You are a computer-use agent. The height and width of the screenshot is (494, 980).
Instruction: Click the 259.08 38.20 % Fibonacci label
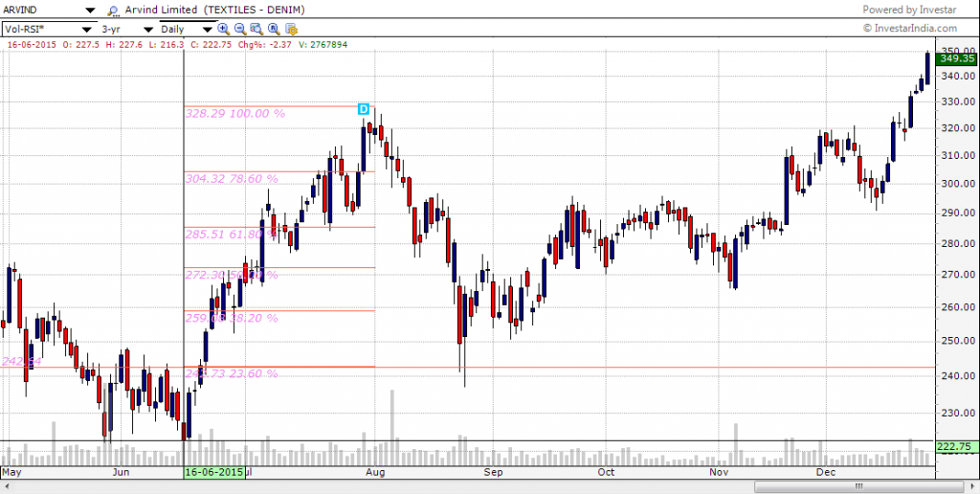pos(232,318)
